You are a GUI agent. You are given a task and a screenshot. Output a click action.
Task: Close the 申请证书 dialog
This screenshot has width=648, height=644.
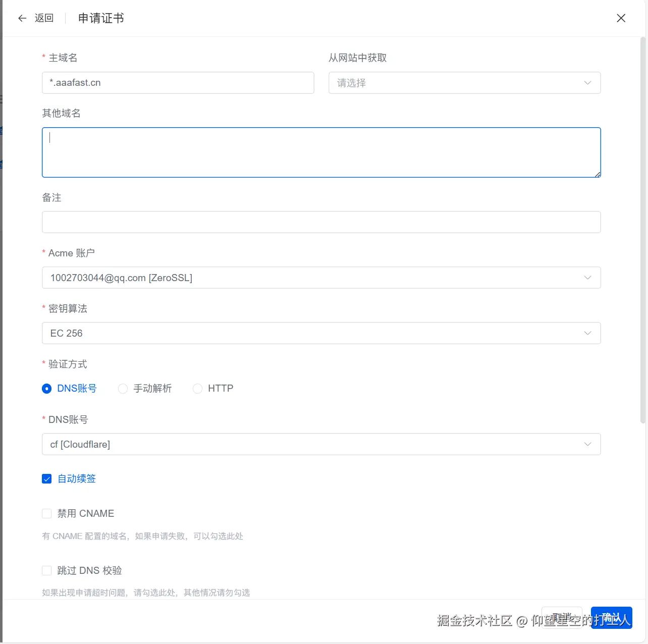point(621,18)
